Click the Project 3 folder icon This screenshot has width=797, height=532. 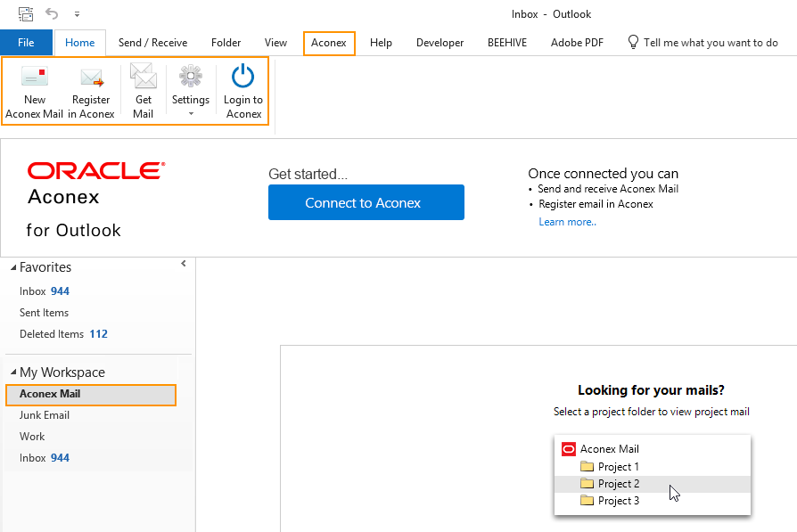click(x=587, y=500)
